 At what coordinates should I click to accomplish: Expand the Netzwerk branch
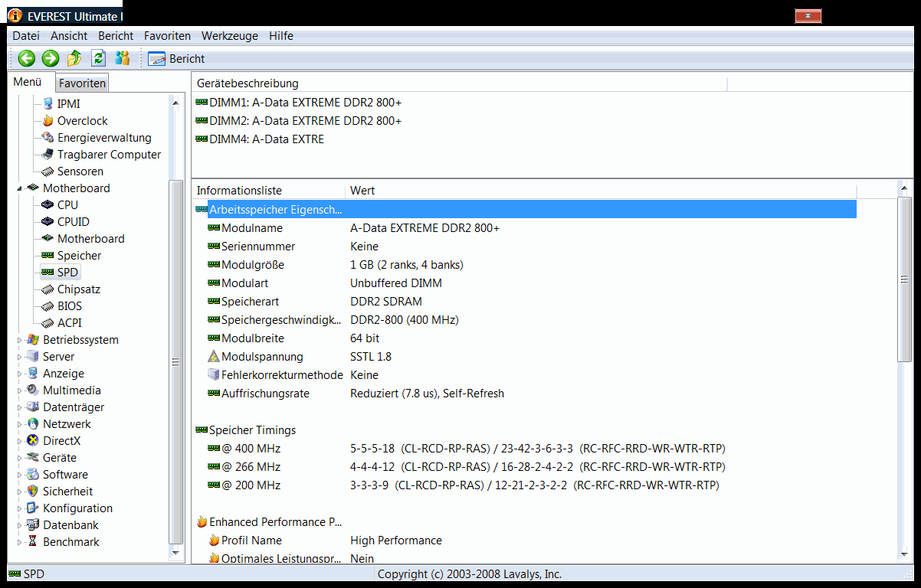(x=20, y=424)
